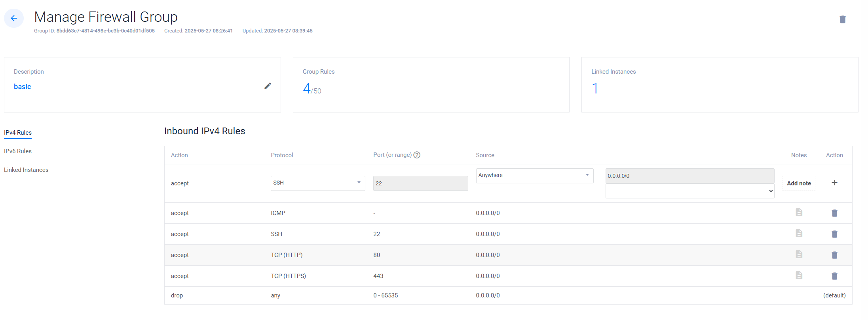The width and height of the screenshot is (868, 320).
Task: Go back using the arrow button
Action: (x=14, y=18)
